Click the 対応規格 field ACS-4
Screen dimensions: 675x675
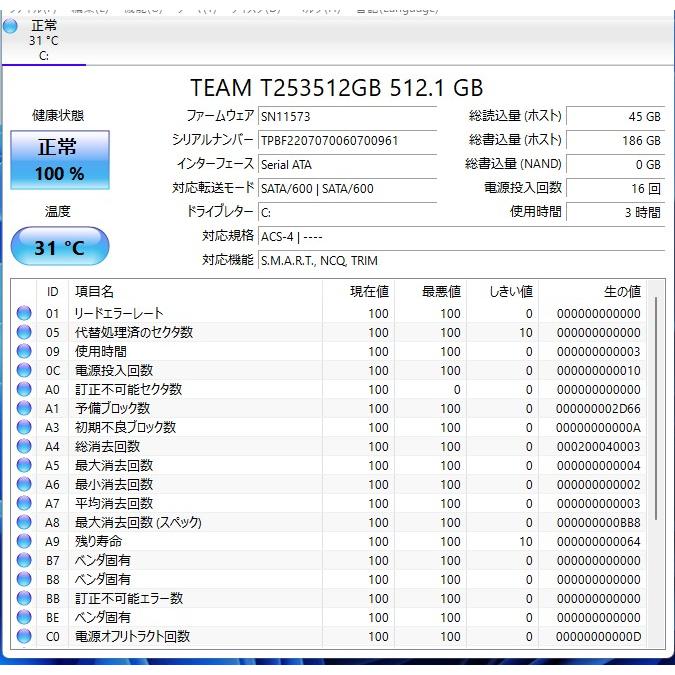(x=461, y=237)
